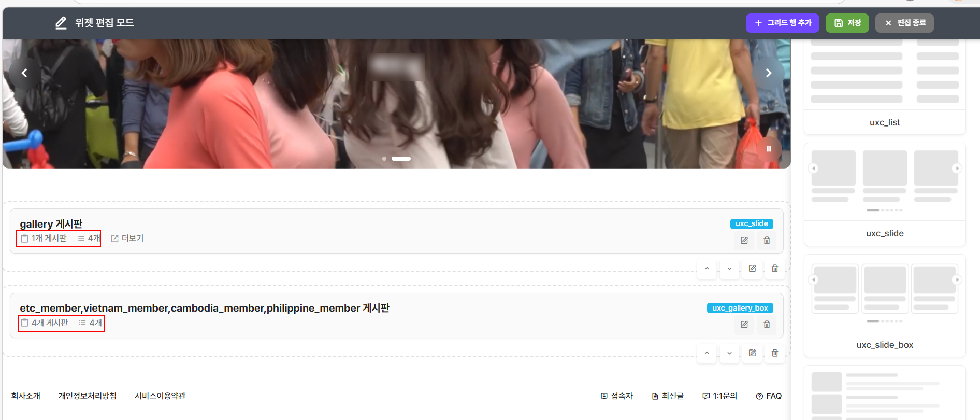Image resolution: width=980 pixels, height=420 pixels.
Task: Move the first grid row up
Action: 707,269
